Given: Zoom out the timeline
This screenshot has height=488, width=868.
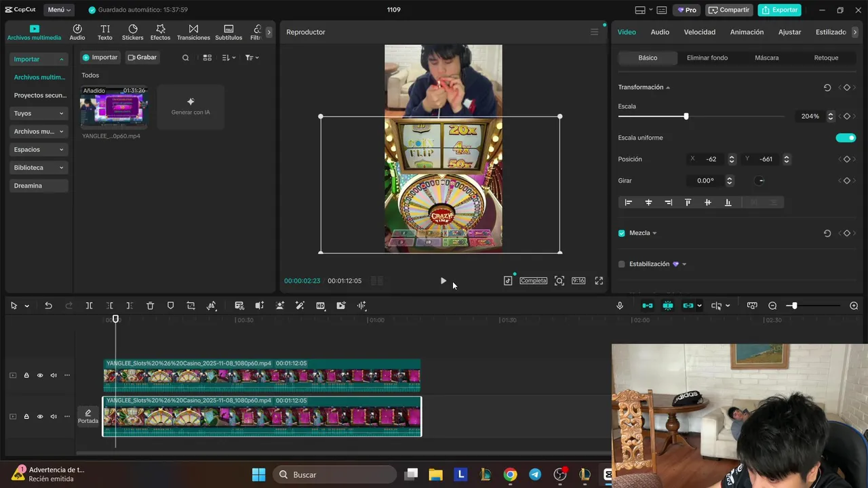Looking at the screenshot, I should [772, 306].
